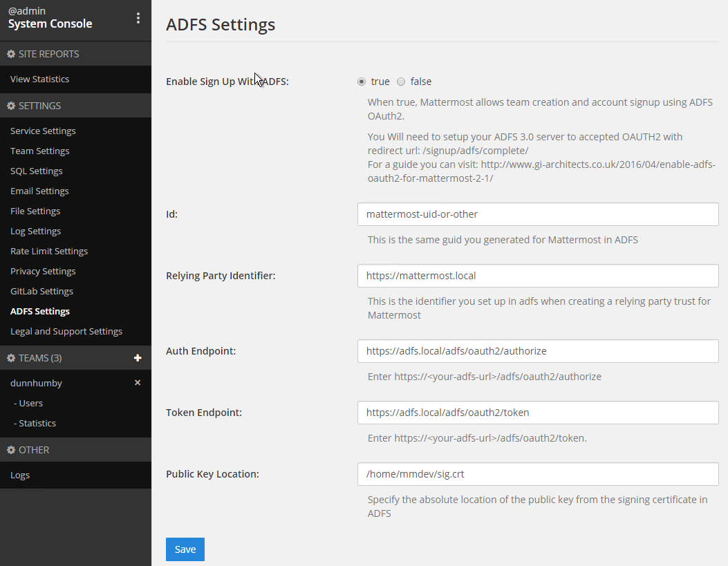Open Users under dunnhumby team

click(28, 403)
